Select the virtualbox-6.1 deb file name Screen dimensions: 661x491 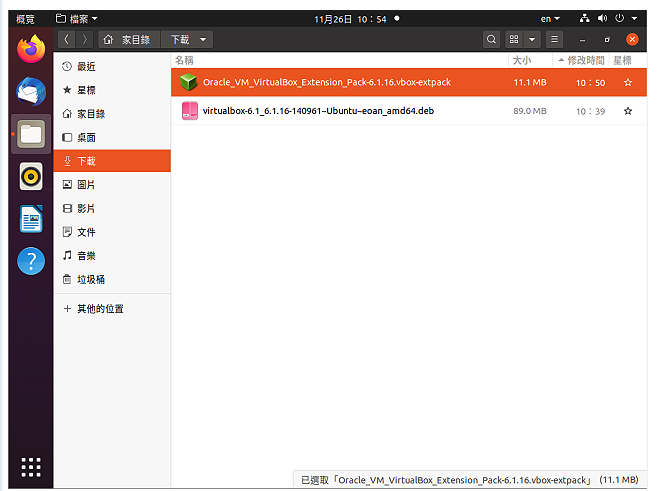tap(318, 111)
